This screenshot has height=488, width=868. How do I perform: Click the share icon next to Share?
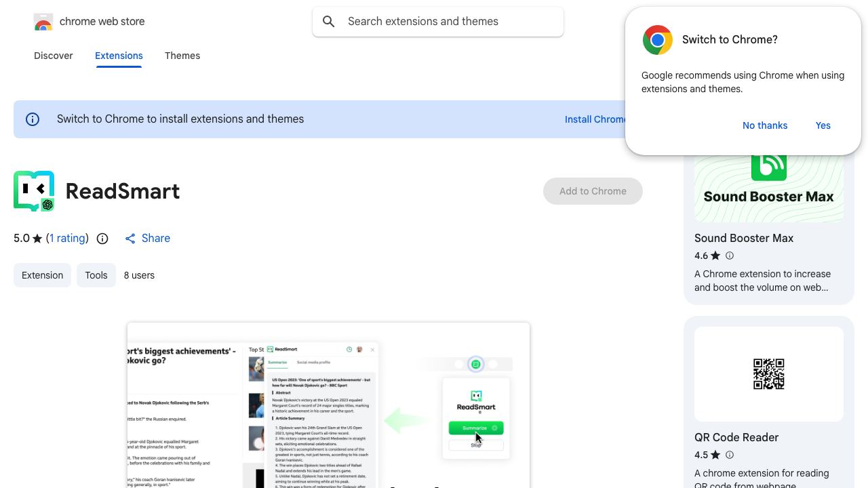(x=130, y=239)
